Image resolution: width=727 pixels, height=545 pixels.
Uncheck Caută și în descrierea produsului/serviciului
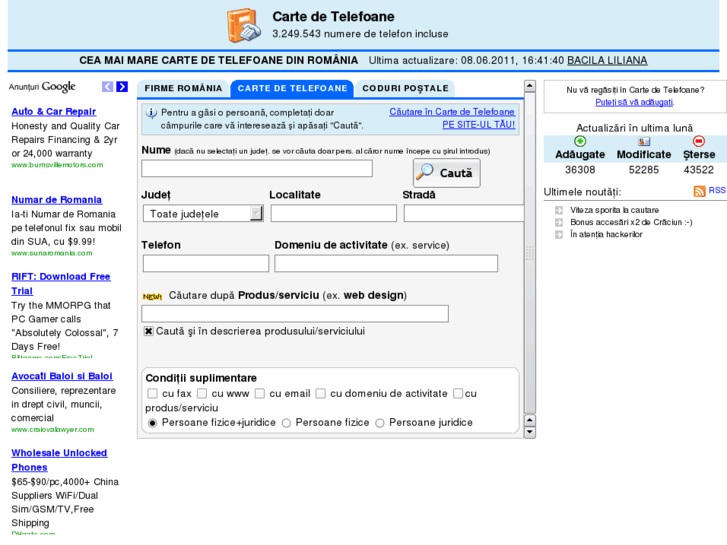coord(148,331)
